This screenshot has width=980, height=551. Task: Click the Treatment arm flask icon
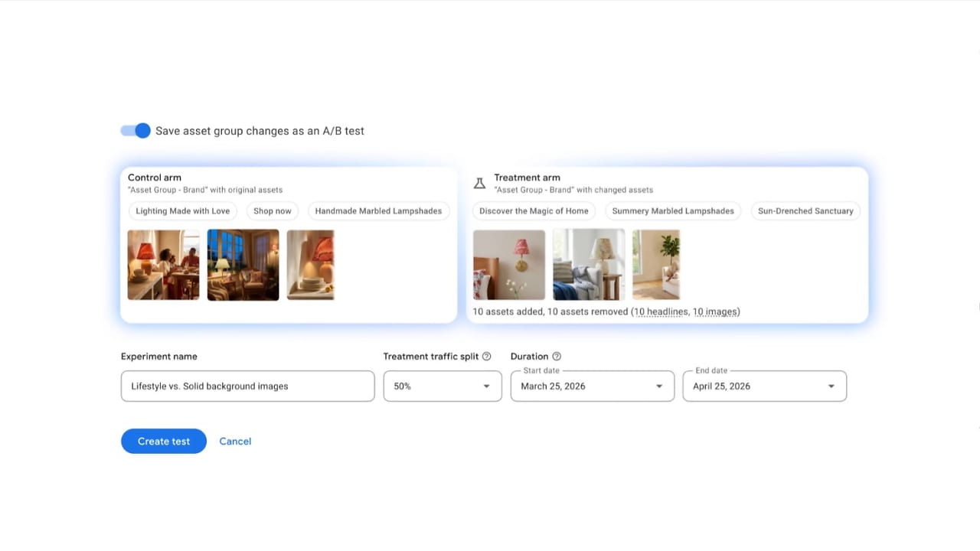pos(479,184)
